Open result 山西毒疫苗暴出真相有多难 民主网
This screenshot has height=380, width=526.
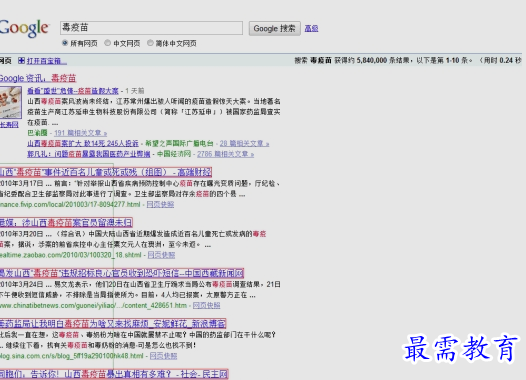point(114,374)
